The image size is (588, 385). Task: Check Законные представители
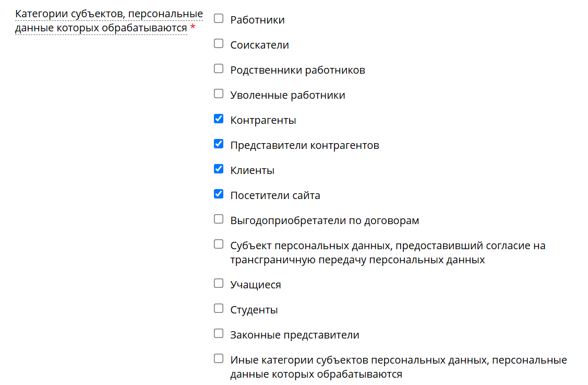[218, 333]
